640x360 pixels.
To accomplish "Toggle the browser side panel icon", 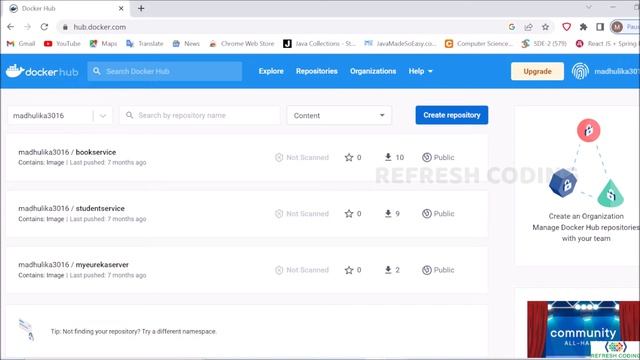I will tap(600, 27).
